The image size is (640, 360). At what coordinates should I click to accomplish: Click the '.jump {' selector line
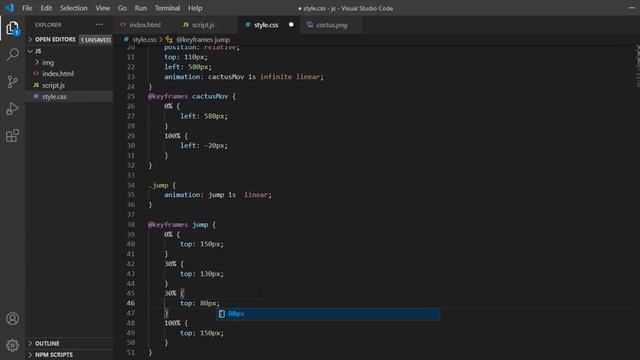162,185
